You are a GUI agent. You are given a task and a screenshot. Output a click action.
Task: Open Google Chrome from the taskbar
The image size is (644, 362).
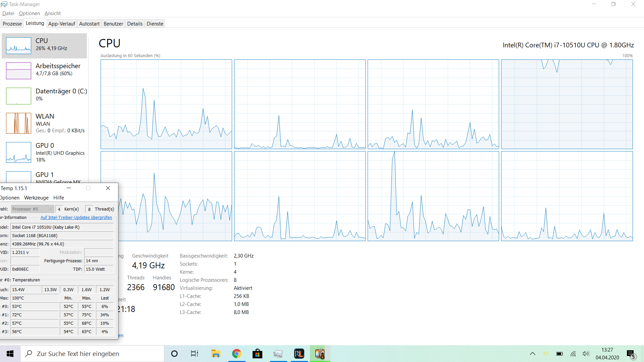tap(236, 354)
